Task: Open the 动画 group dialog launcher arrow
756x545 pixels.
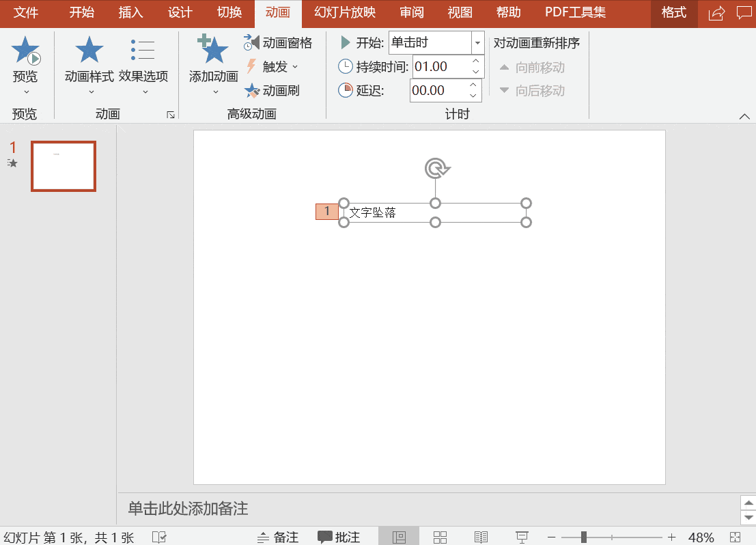Action: point(171,116)
